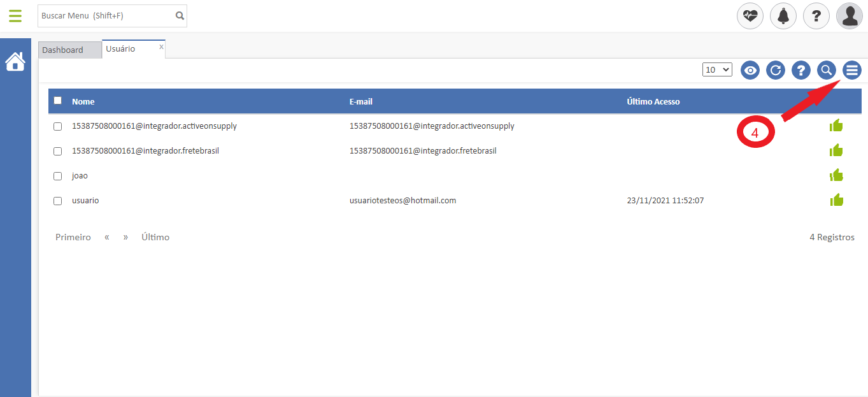
Task: Sort by the Nome column header
Action: (83, 101)
